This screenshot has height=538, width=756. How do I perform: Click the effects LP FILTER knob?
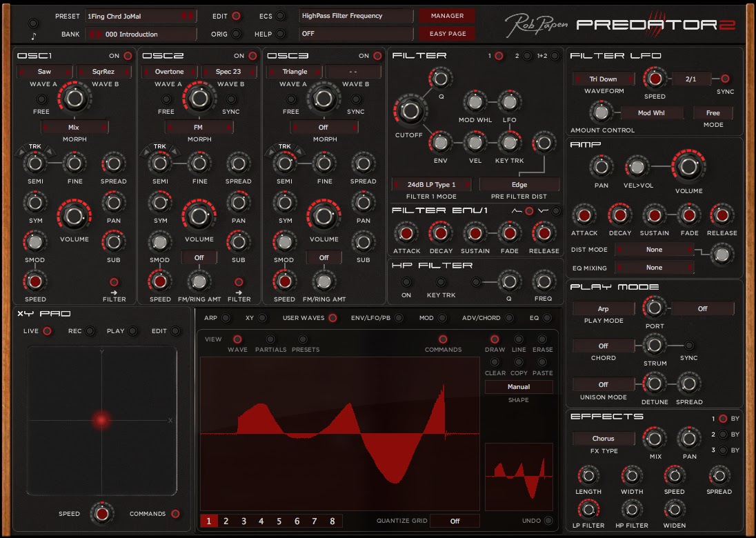(588, 510)
